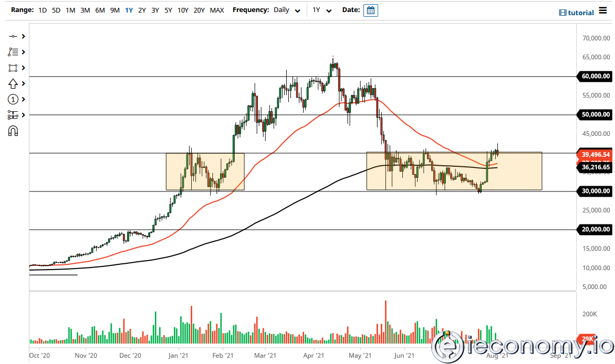This screenshot has width=615, height=364.
Task: Select the 5D range option
Action: pos(56,10)
